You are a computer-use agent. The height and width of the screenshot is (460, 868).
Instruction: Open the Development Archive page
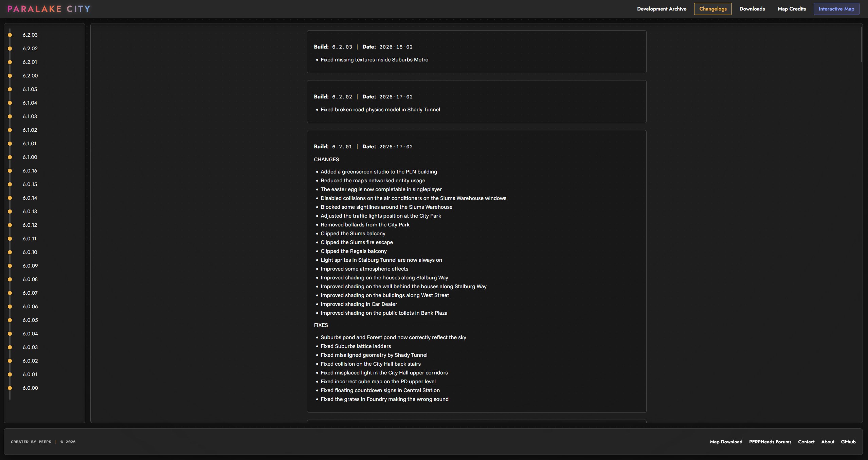coord(662,9)
